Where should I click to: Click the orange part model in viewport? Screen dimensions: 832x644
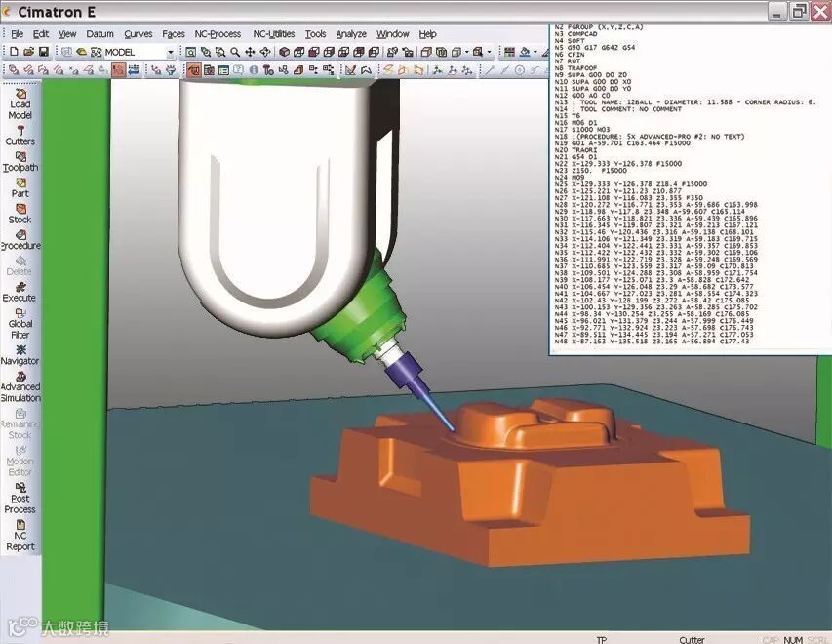click(531, 483)
